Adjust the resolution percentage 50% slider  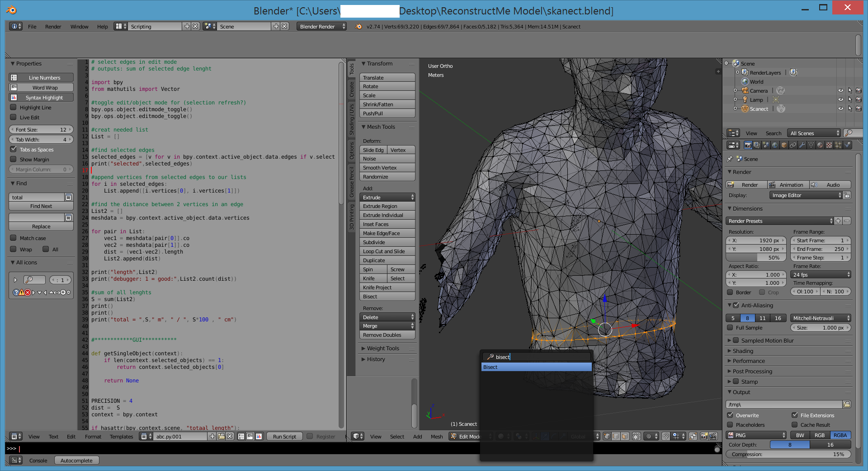click(x=756, y=257)
